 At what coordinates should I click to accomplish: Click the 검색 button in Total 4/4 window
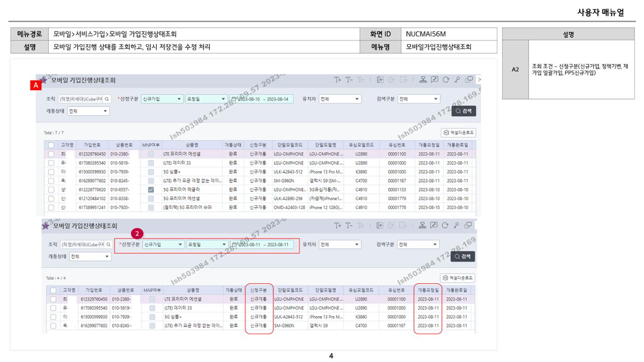coord(463,256)
